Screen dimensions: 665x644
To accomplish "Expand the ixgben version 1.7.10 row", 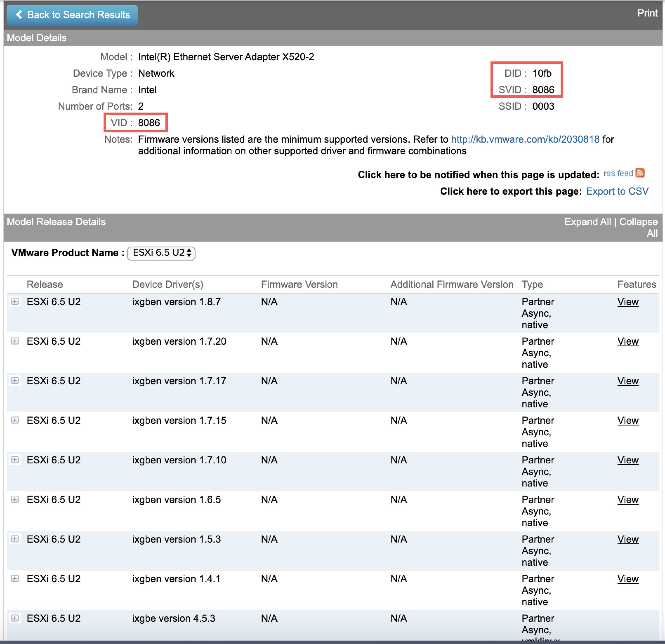I will pos(15,460).
